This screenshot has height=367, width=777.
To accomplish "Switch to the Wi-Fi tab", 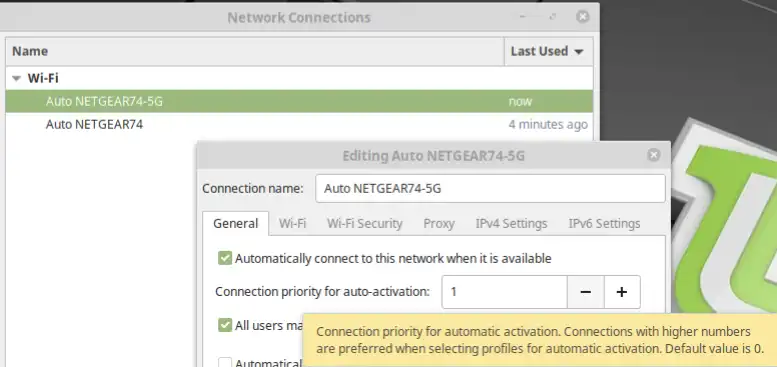I will coord(292,223).
